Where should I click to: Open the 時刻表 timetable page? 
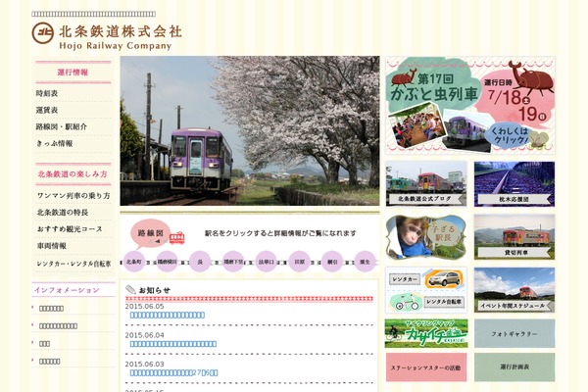point(47,93)
